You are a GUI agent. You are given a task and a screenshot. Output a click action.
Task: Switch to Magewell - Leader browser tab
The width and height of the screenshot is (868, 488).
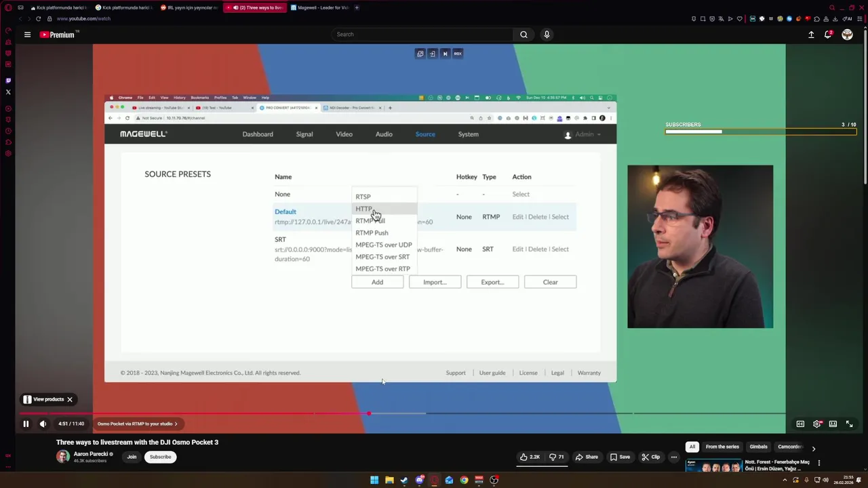coord(319,7)
